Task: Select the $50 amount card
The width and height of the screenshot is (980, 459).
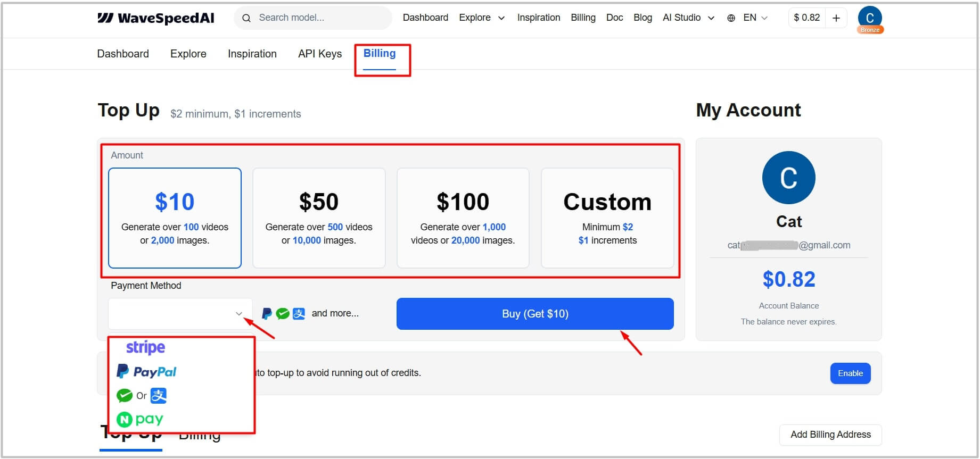Action: 319,218
